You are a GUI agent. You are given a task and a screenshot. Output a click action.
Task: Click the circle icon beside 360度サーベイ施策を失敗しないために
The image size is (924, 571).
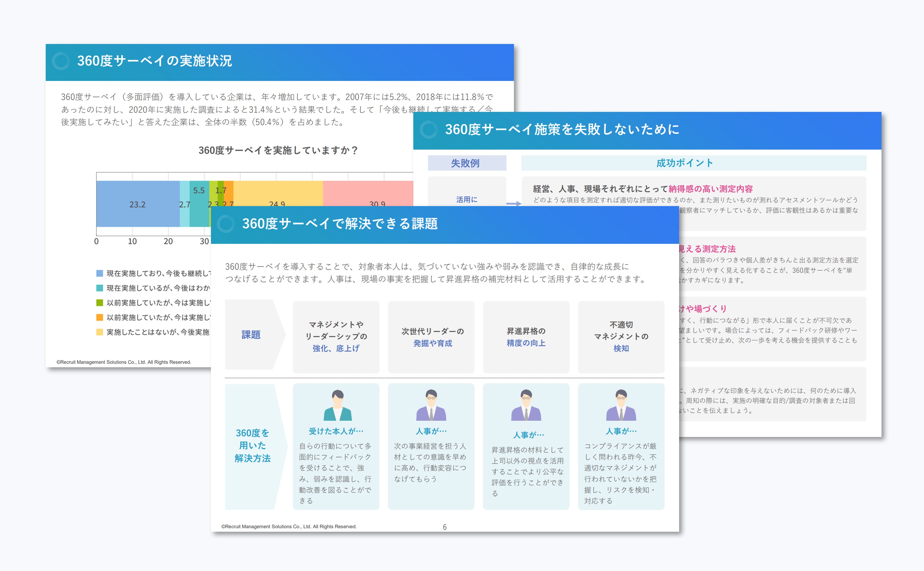tap(428, 130)
